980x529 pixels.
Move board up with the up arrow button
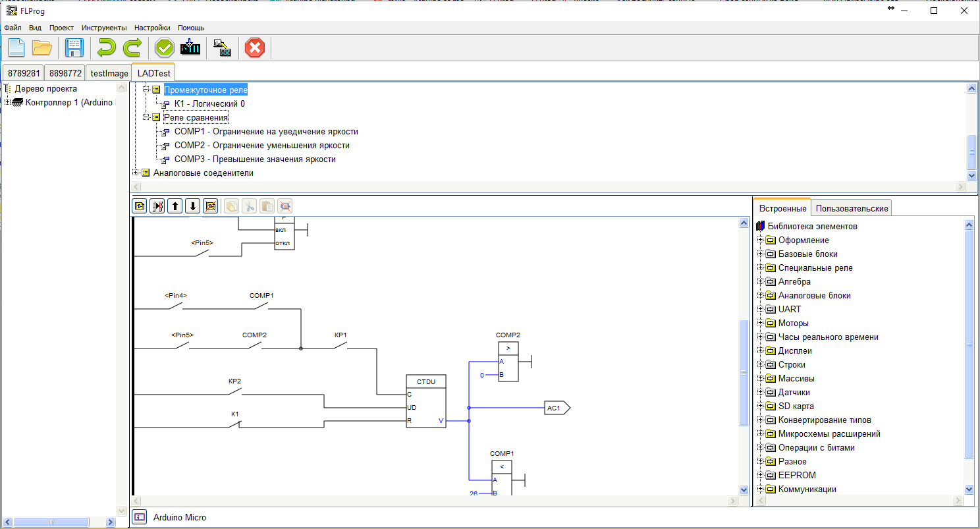(175, 206)
